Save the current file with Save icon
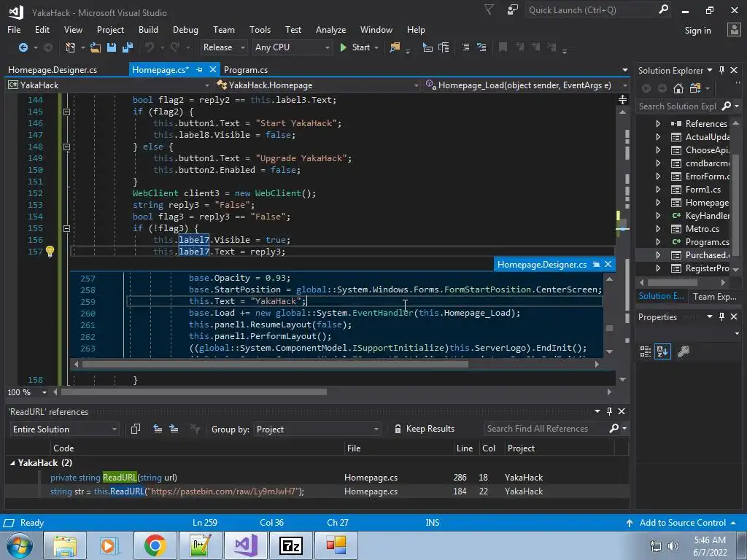This screenshot has width=747, height=560. tap(112, 47)
